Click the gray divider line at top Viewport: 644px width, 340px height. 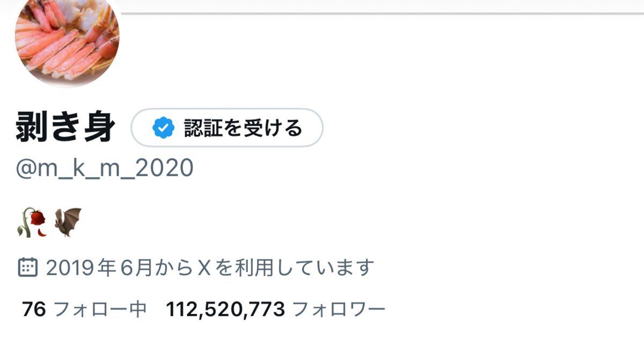(x=376, y=13)
